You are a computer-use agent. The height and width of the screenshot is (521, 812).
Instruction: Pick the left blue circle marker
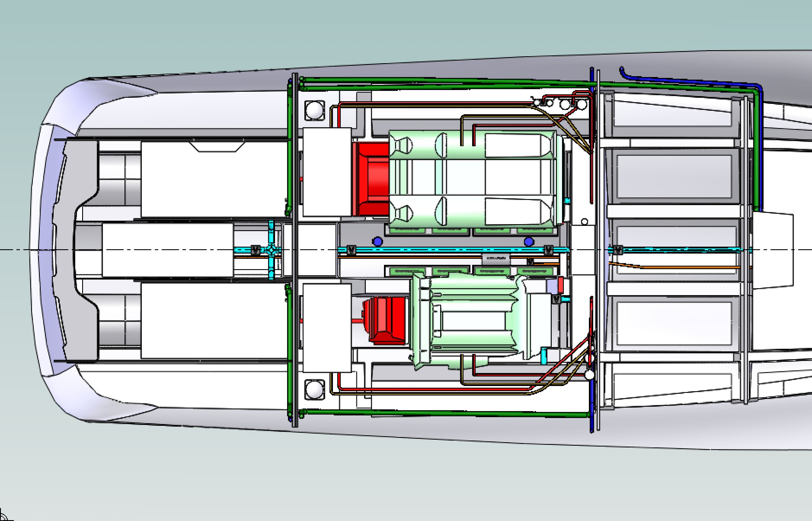coord(378,241)
